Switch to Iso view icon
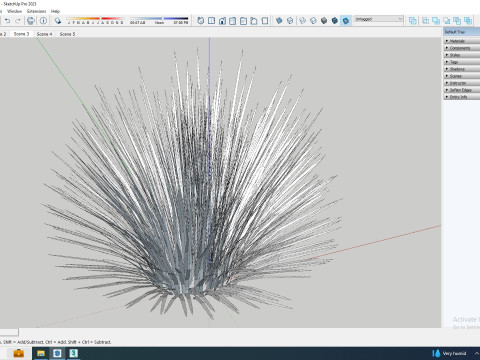 click(201, 21)
